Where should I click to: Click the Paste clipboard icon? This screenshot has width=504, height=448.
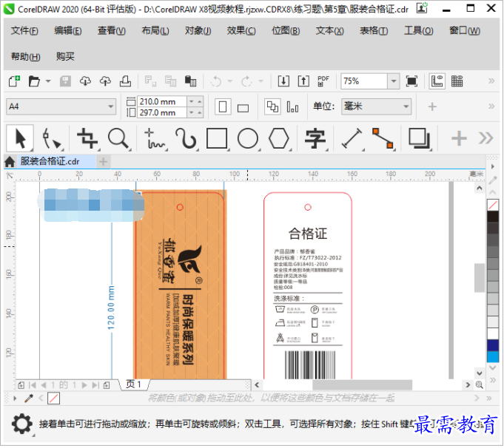[190, 81]
